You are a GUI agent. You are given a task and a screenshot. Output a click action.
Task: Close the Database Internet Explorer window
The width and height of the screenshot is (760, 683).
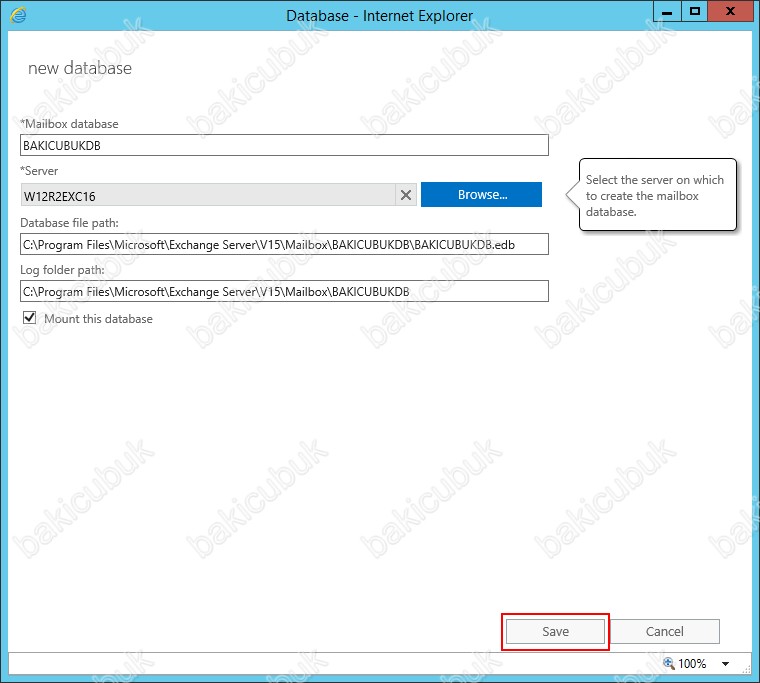pos(730,12)
